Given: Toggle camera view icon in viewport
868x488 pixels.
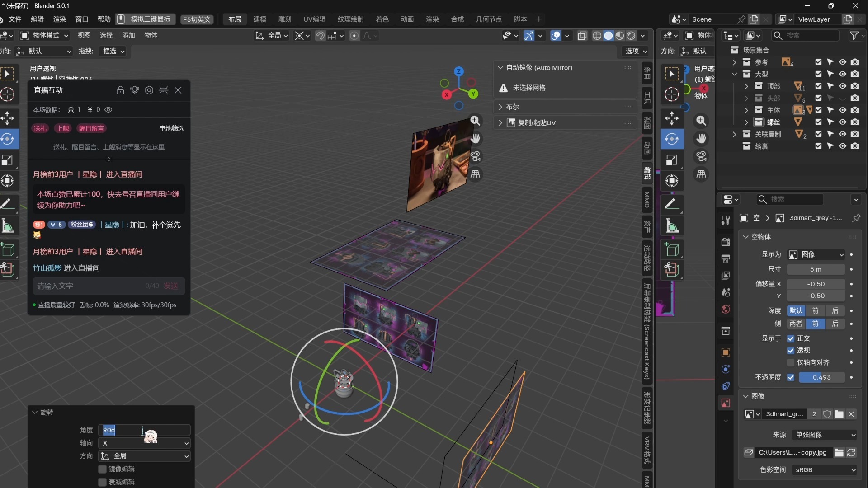Looking at the screenshot, I should pyautogui.click(x=475, y=156).
